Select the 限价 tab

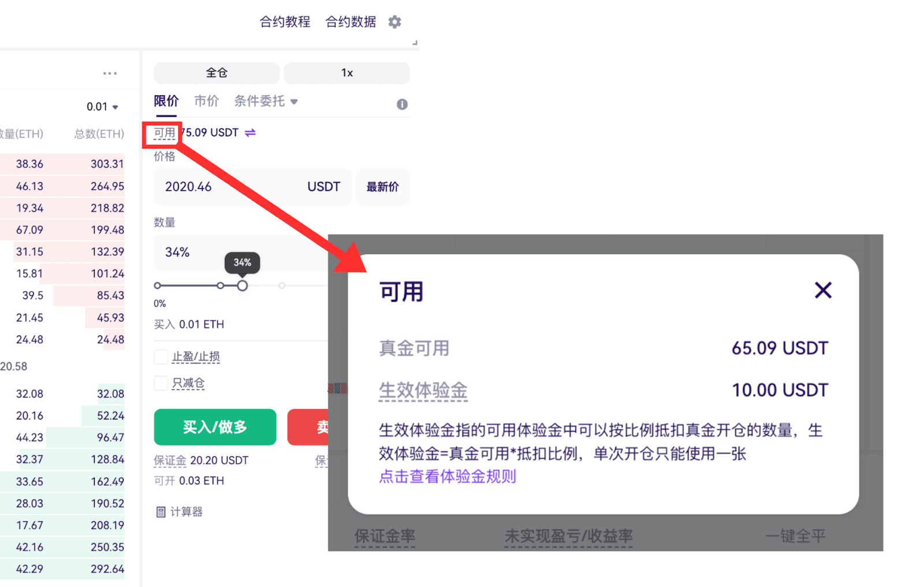tap(166, 101)
